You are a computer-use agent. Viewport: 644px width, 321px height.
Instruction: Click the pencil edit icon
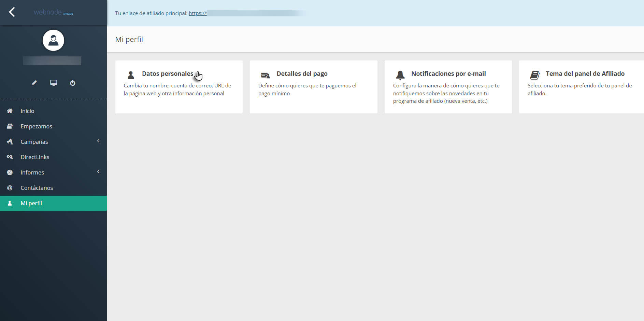coord(34,83)
